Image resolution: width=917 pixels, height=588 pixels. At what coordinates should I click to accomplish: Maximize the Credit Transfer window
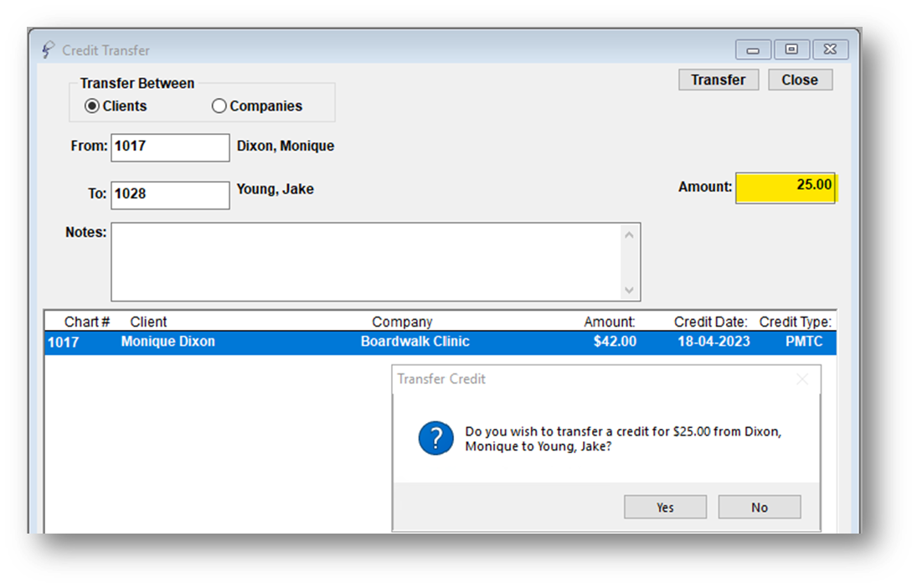tap(791, 49)
